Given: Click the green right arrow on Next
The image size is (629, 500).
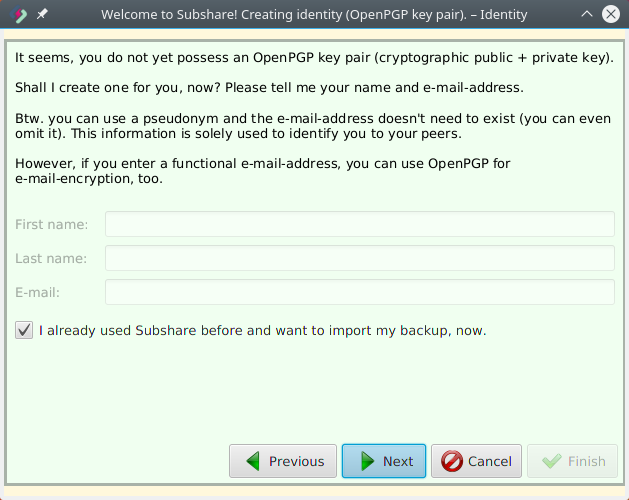Looking at the screenshot, I should [367, 461].
